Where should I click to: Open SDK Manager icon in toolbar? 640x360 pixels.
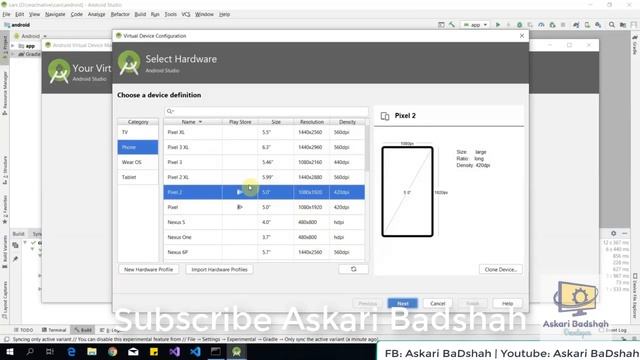[598, 25]
